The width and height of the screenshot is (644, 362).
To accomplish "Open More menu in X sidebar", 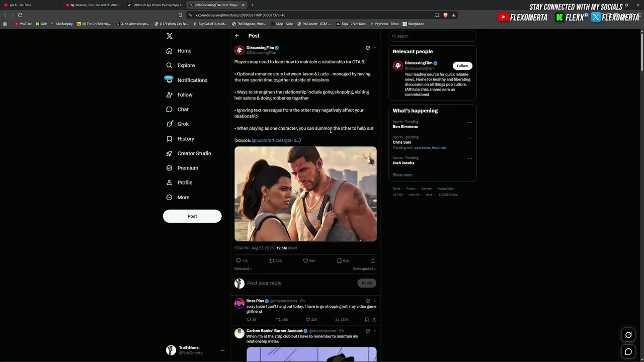I will (178, 198).
